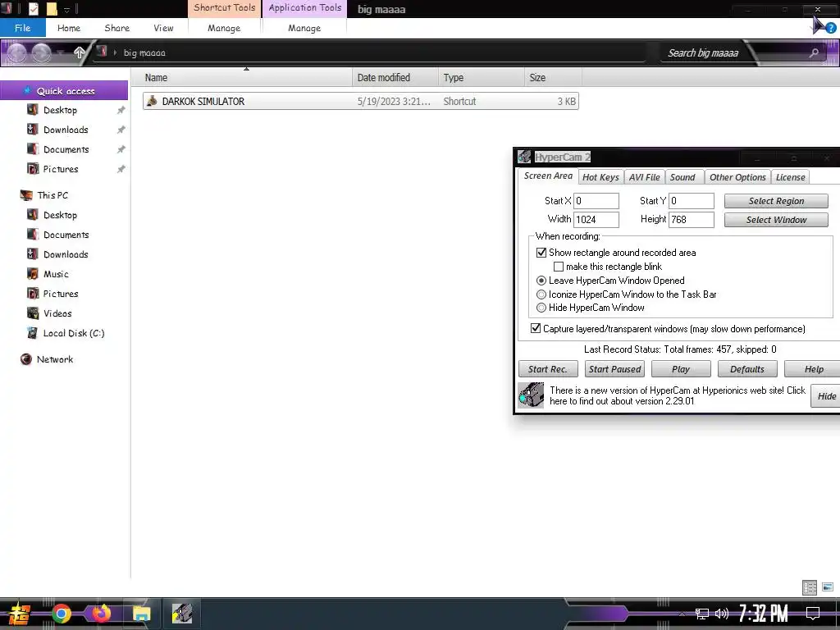
Task: Select Desktop under Quick access
Action: tap(61, 110)
